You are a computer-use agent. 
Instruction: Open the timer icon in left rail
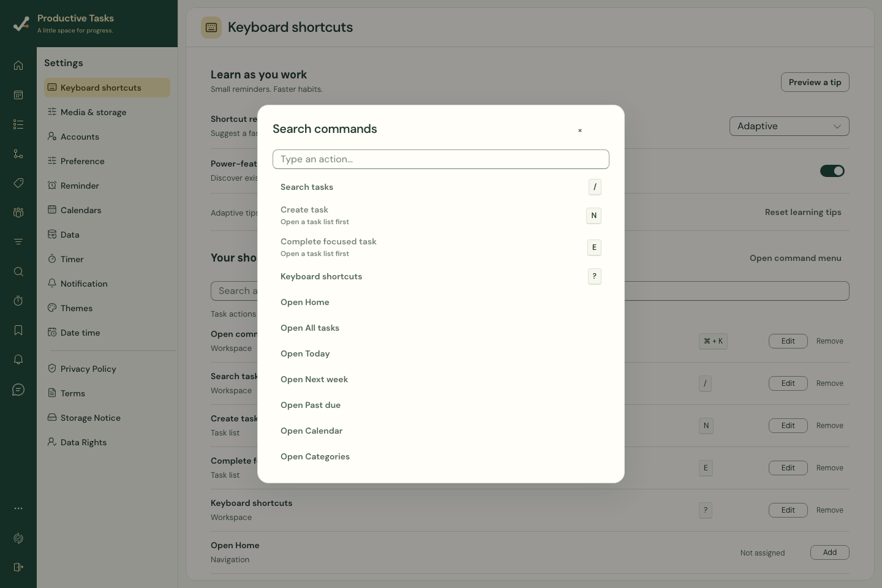click(18, 301)
